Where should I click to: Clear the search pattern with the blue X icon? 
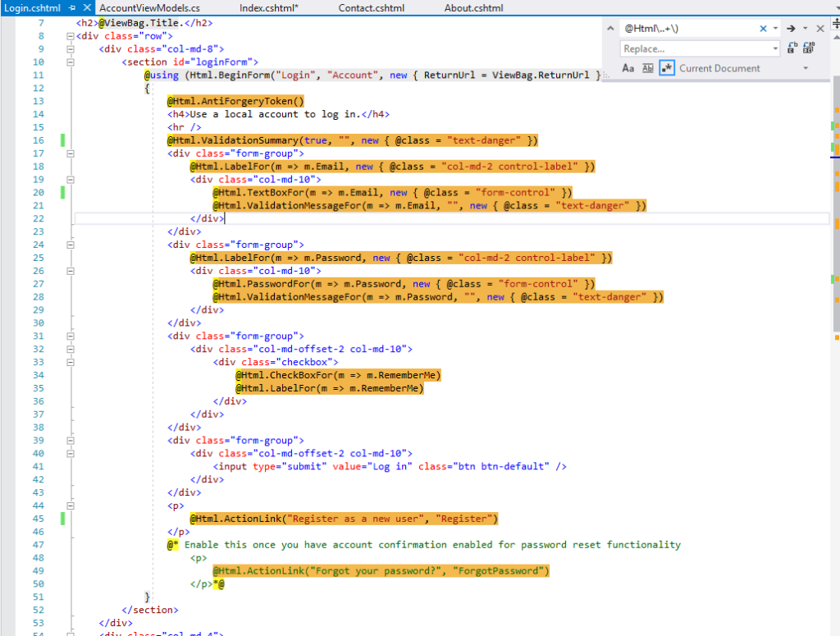coord(762,27)
